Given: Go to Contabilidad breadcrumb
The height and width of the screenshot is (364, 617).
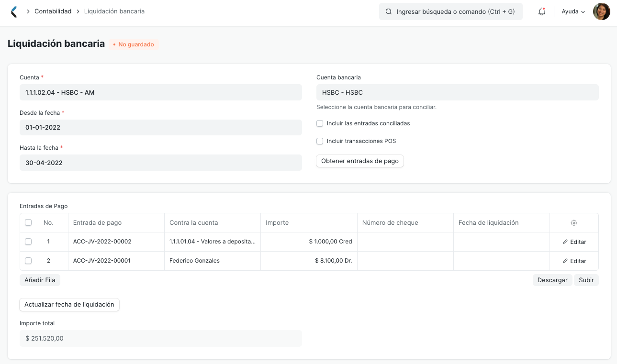Looking at the screenshot, I should click(x=53, y=11).
